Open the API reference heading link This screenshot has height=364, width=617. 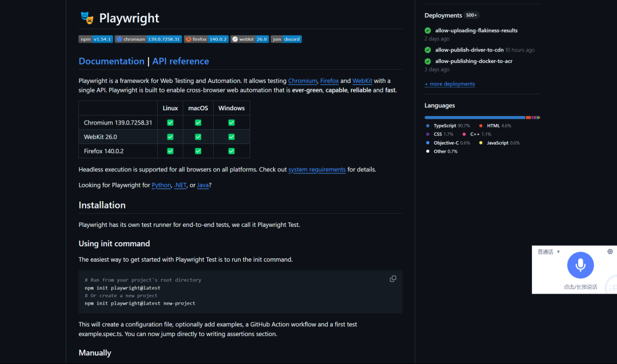[181, 61]
